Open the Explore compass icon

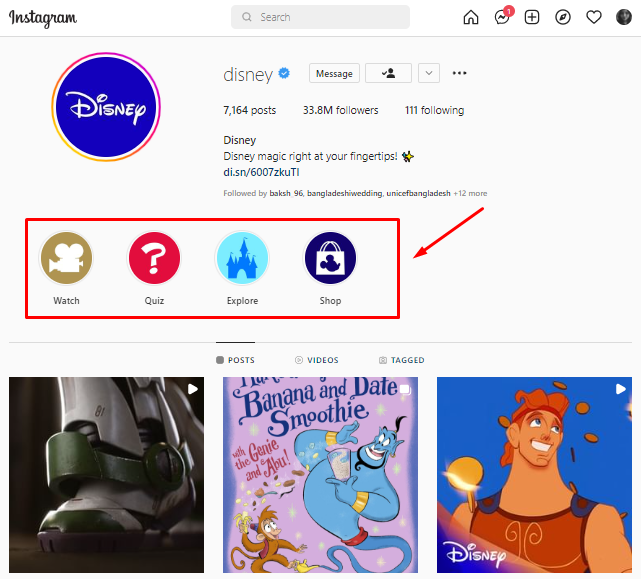tap(563, 17)
